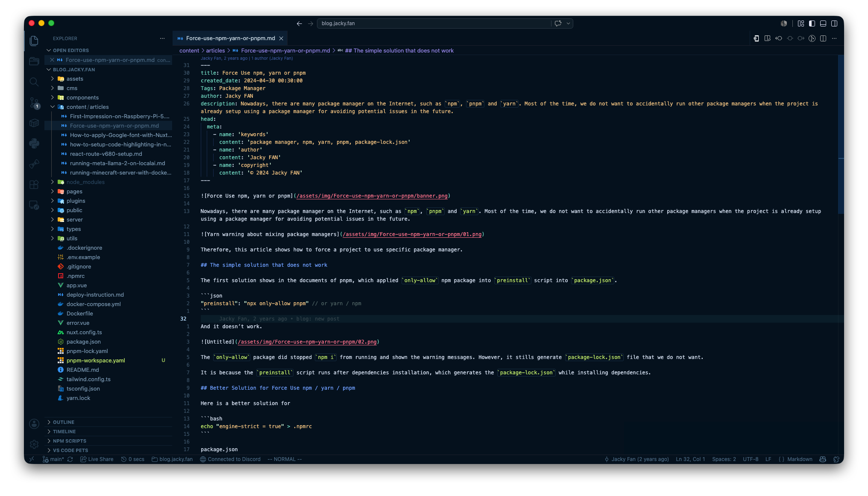
Task: Split the editor to the right
Action: 823,38
